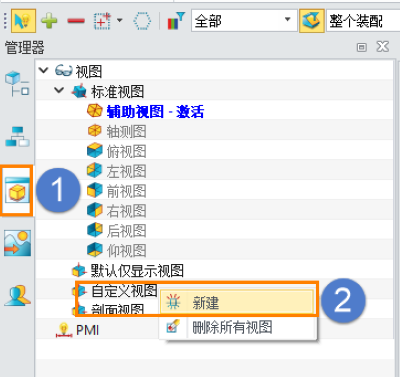Collapse the 视图 root node
This screenshot has height=377, width=400.
pos(44,70)
